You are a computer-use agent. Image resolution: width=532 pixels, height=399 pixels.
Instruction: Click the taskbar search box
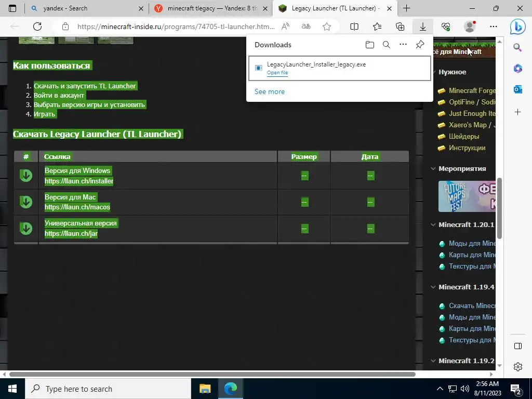point(108,389)
